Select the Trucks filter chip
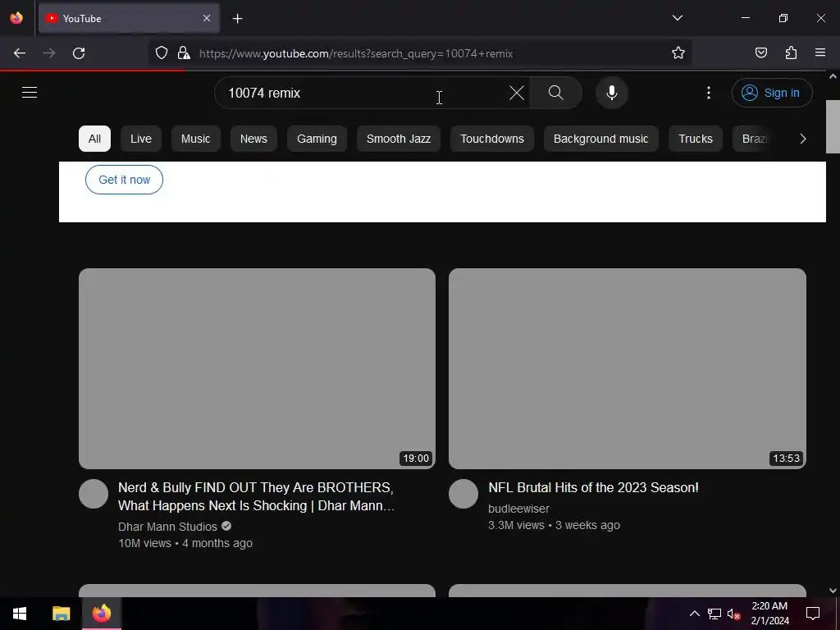Screen dimensions: 840x630 [696, 139]
